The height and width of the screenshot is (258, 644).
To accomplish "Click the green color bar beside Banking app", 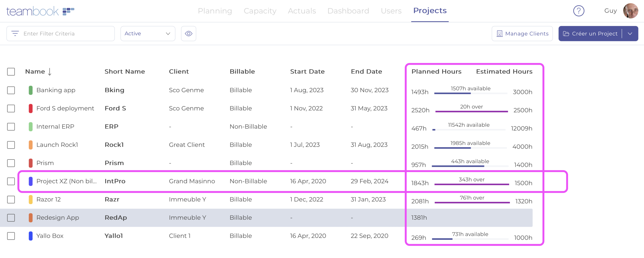I will [31, 90].
